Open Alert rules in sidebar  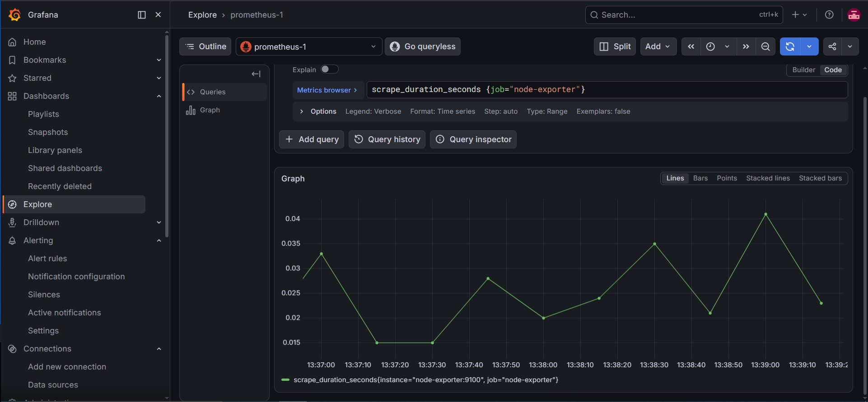[47, 259]
